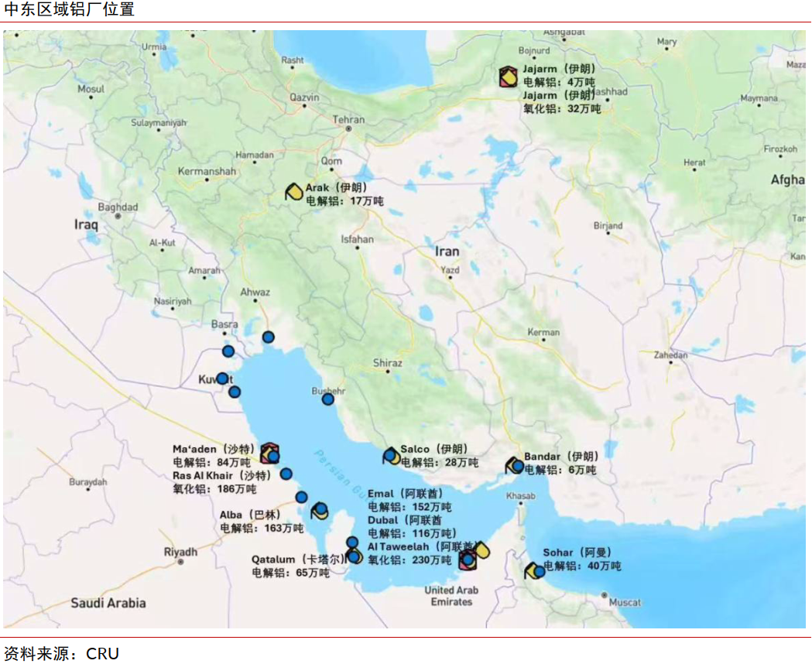Viewport: 812px width, 664px height.
Task: Click the 资料来源：CRU source text
Action: 62,653
